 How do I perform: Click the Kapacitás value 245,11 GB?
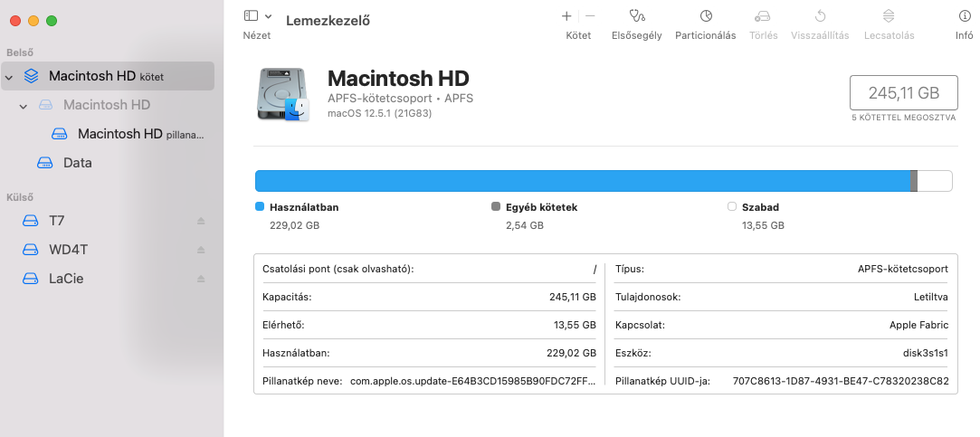pos(573,297)
